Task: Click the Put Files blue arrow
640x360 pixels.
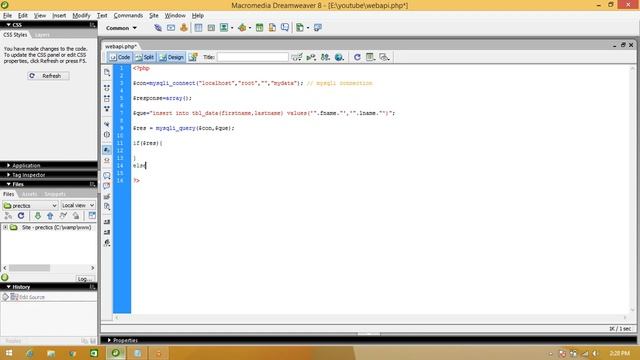Action: pos(50,216)
